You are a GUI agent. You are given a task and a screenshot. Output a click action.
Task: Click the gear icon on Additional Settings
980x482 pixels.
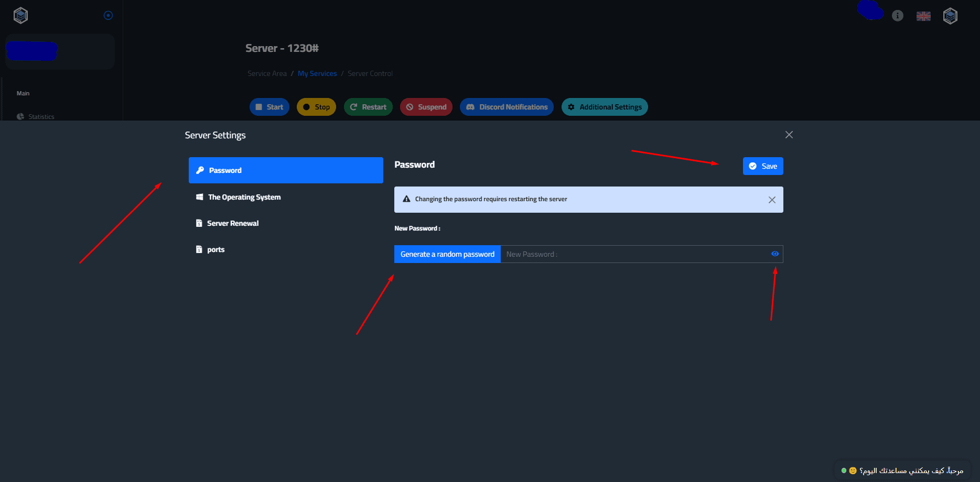coord(571,107)
